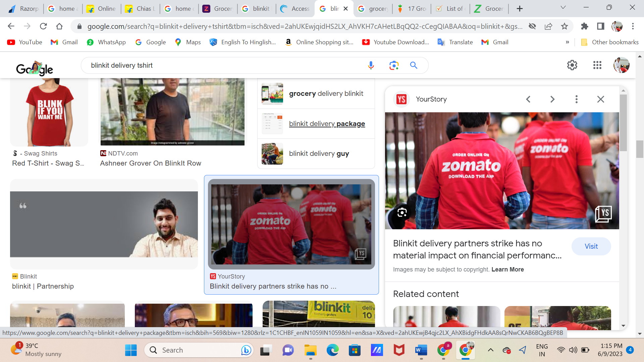The image size is (644, 362).
Task: Switch to the List of tab
Action: pos(450,9)
